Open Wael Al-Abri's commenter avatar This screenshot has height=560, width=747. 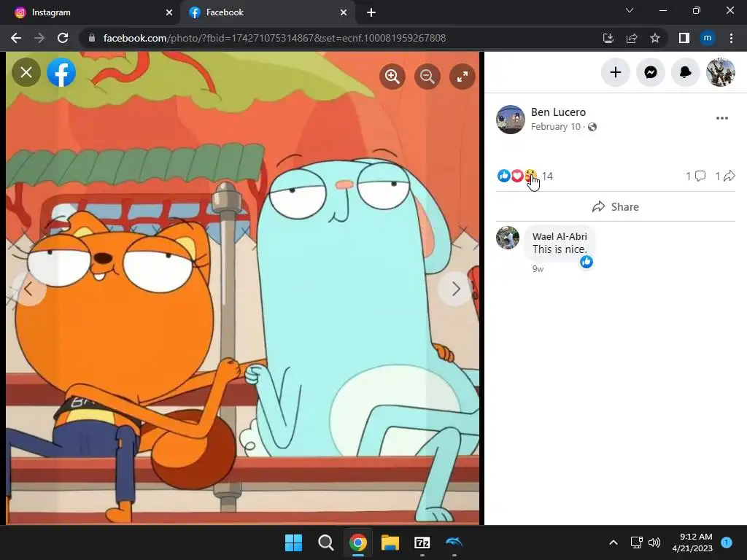pyautogui.click(x=508, y=238)
